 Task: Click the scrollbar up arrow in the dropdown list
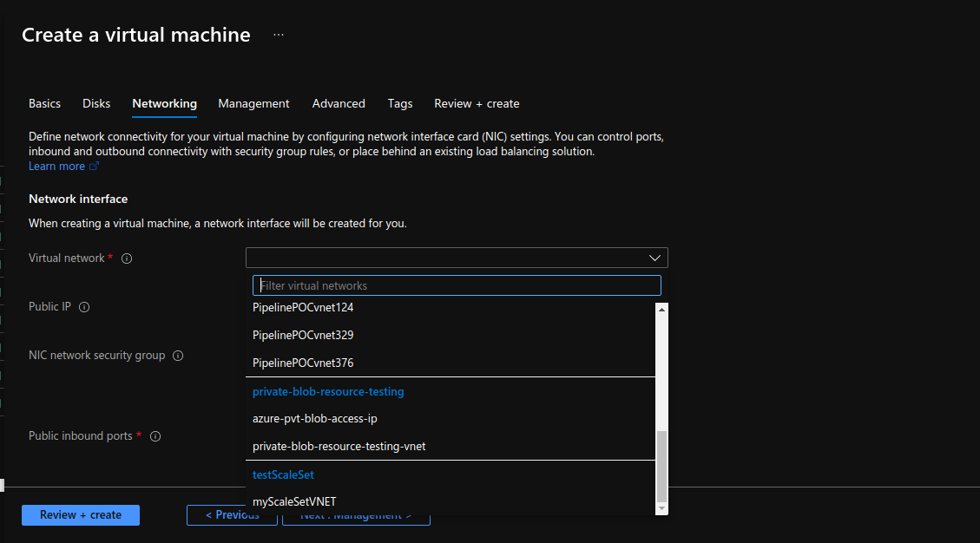click(x=662, y=310)
